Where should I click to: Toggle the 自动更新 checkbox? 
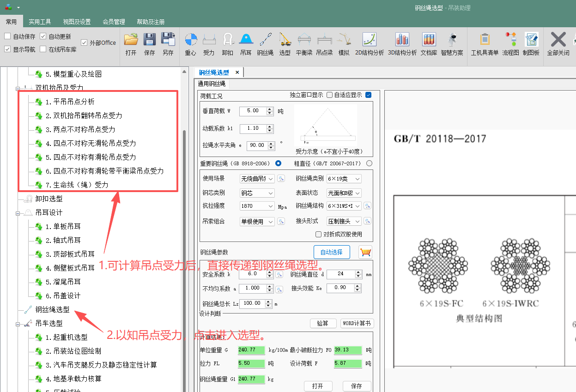point(43,36)
